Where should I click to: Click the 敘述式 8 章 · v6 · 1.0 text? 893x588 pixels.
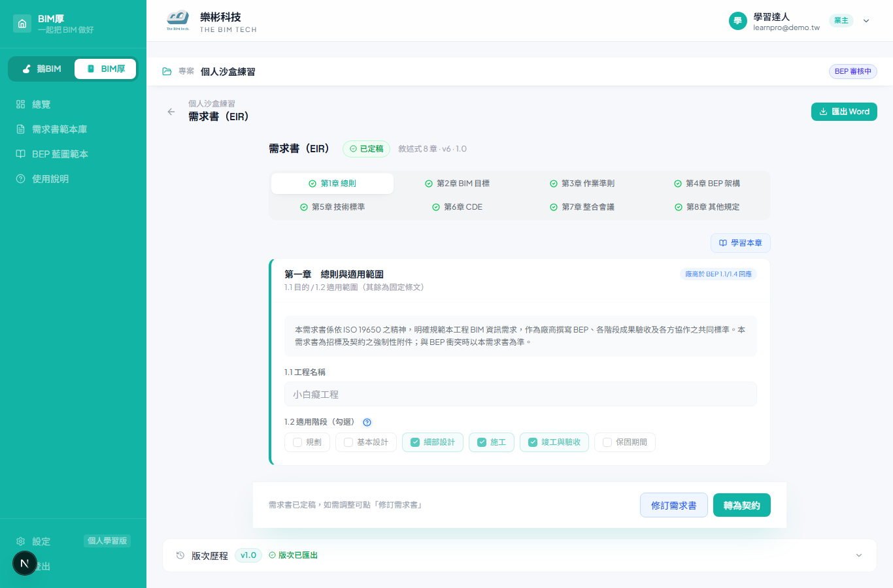click(x=433, y=149)
